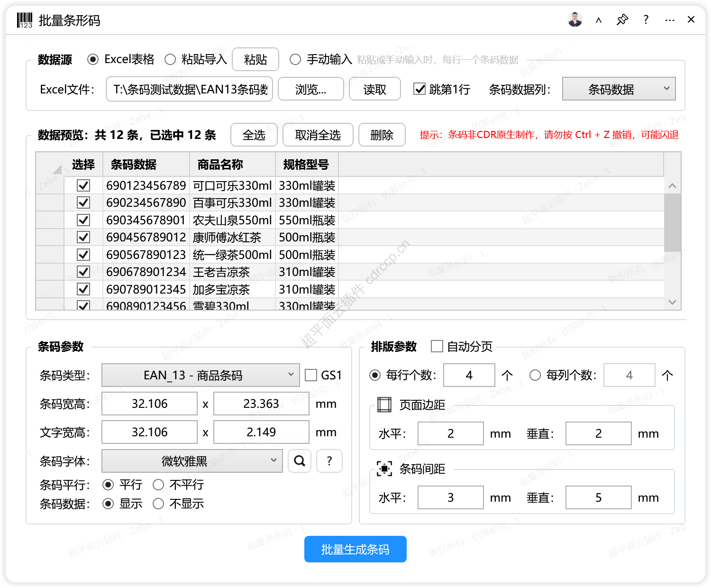Click cell 可口可乐330ml
The height and width of the screenshot is (588, 711).
click(x=233, y=185)
